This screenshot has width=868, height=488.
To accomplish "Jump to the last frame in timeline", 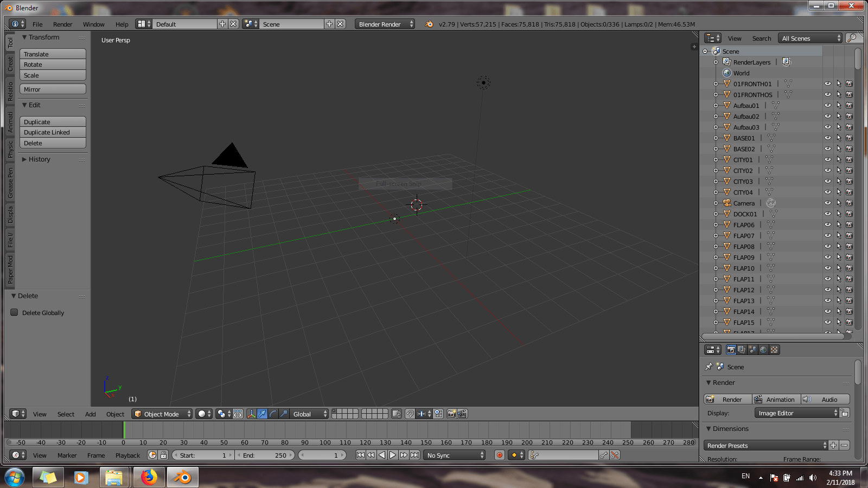I will pyautogui.click(x=414, y=455).
